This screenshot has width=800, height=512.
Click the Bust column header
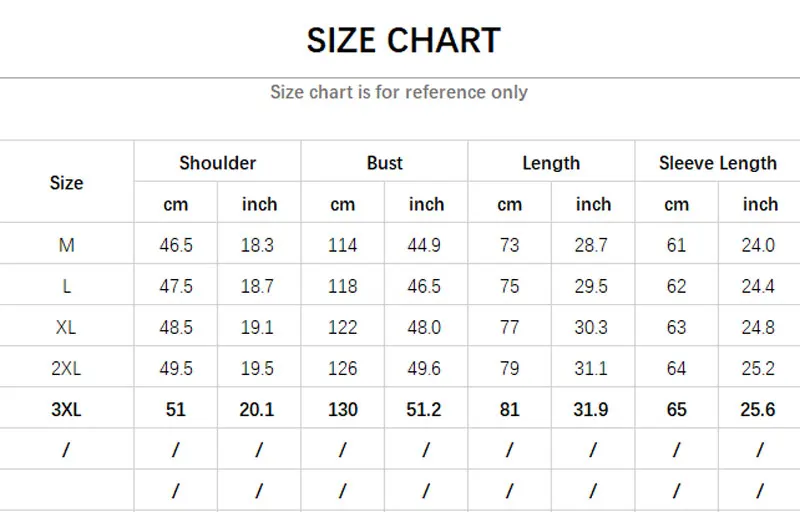(385, 163)
